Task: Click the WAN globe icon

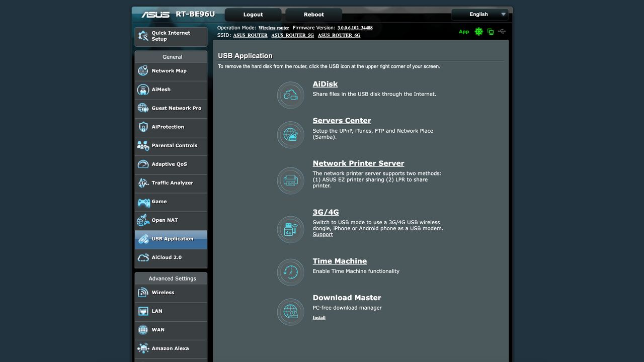Action: pos(143,330)
